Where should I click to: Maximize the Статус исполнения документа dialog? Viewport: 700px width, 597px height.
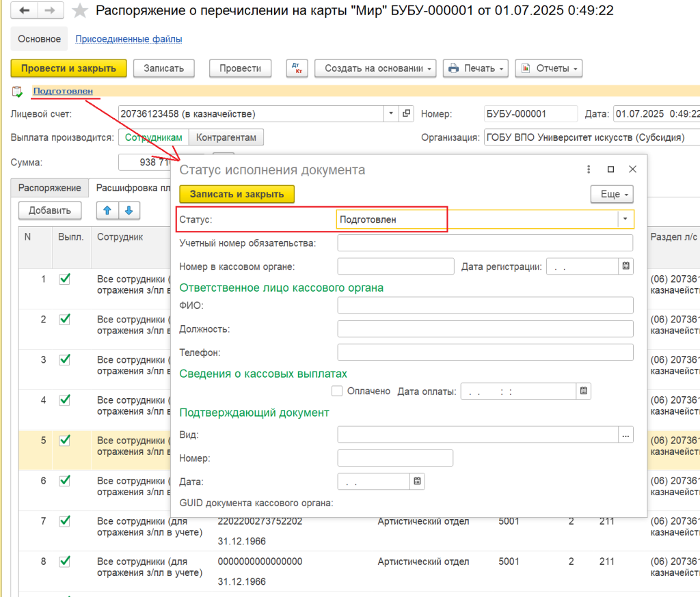point(610,169)
